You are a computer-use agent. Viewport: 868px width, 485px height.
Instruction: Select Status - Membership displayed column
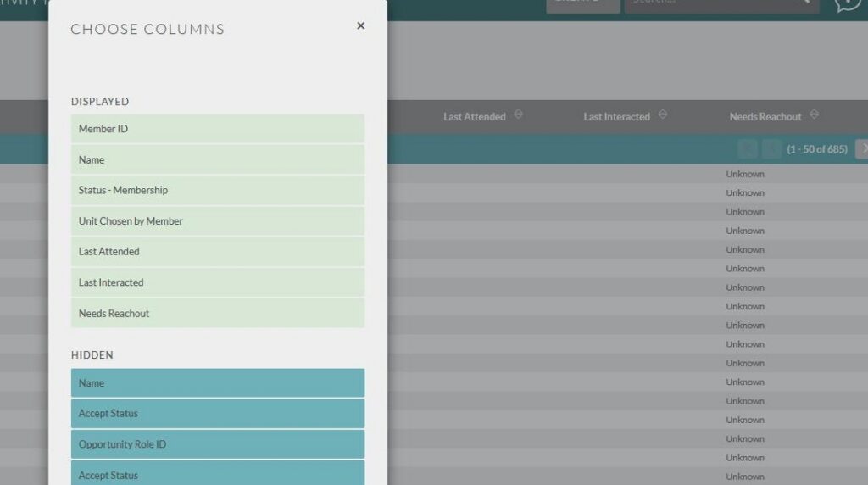(218, 190)
